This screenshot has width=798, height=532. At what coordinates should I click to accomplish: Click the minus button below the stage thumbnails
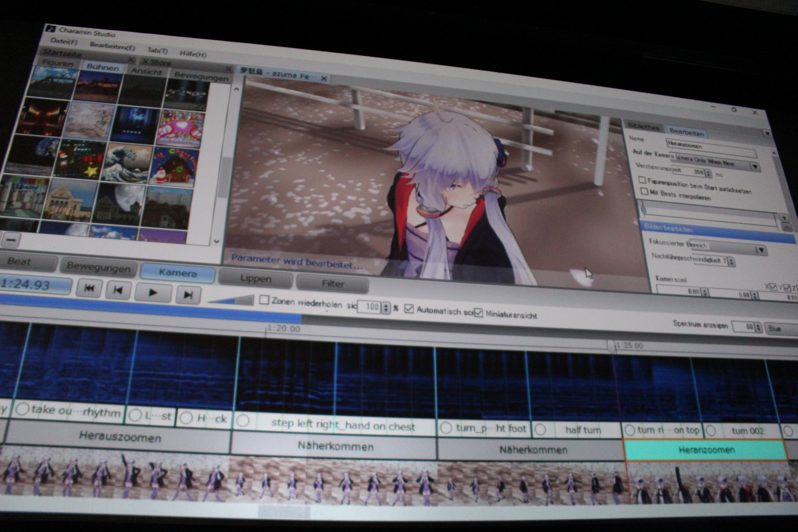(x=11, y=240)
